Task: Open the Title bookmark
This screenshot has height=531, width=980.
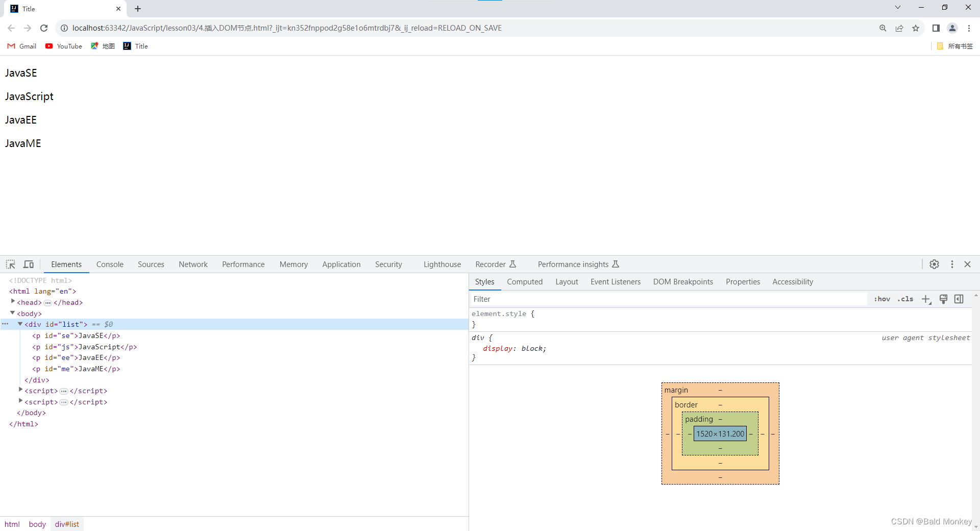Action: 136,46
